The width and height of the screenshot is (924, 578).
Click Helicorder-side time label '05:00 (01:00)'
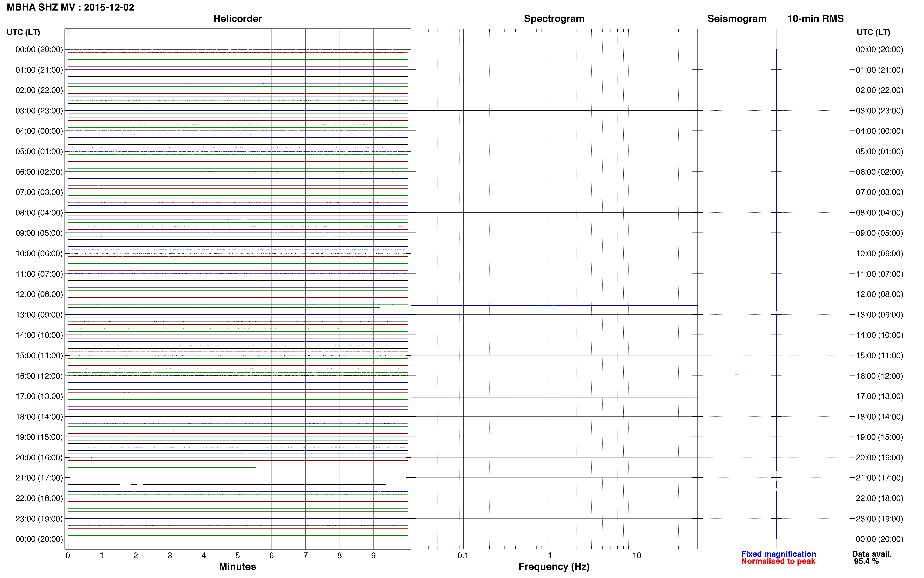pyautogui.click(x=39, y=151)
